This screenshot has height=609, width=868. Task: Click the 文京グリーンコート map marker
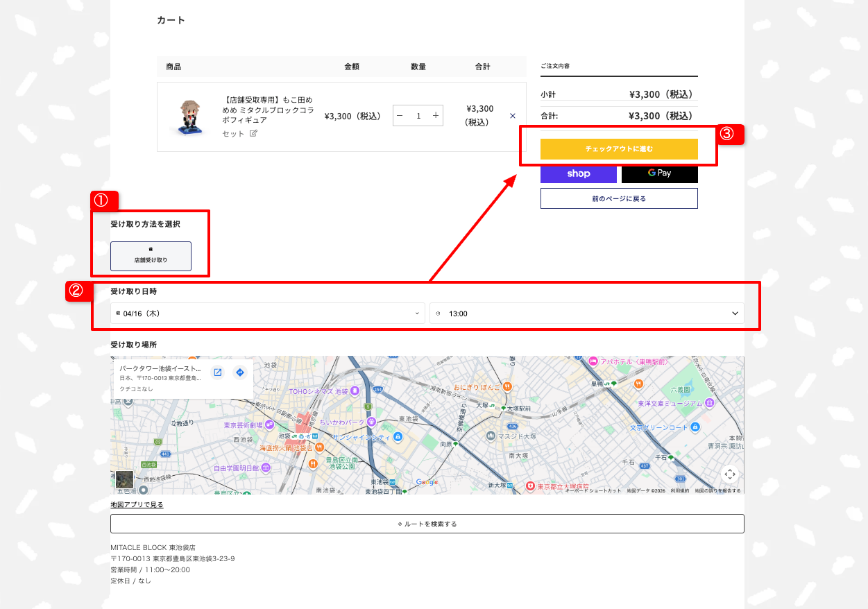(694, 427)
